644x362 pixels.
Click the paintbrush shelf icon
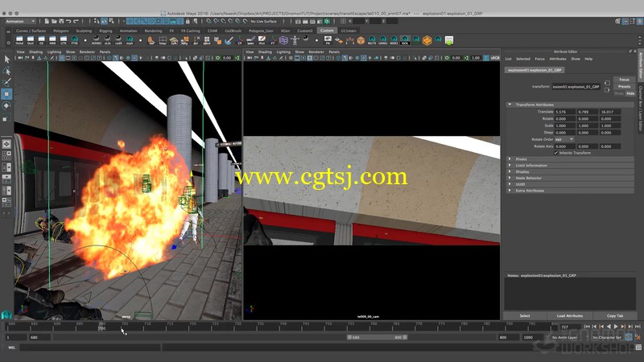[x=229, y=40]
